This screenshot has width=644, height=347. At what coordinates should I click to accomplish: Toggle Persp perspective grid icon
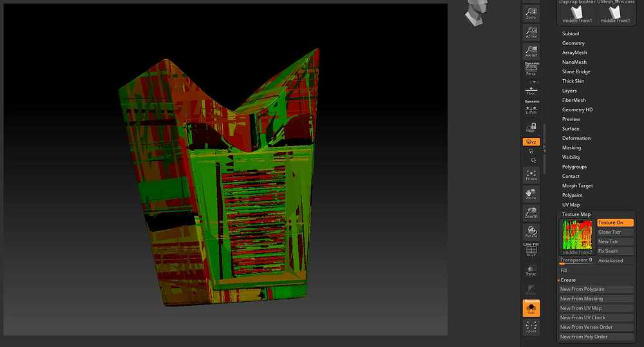(x=531, y=69)
